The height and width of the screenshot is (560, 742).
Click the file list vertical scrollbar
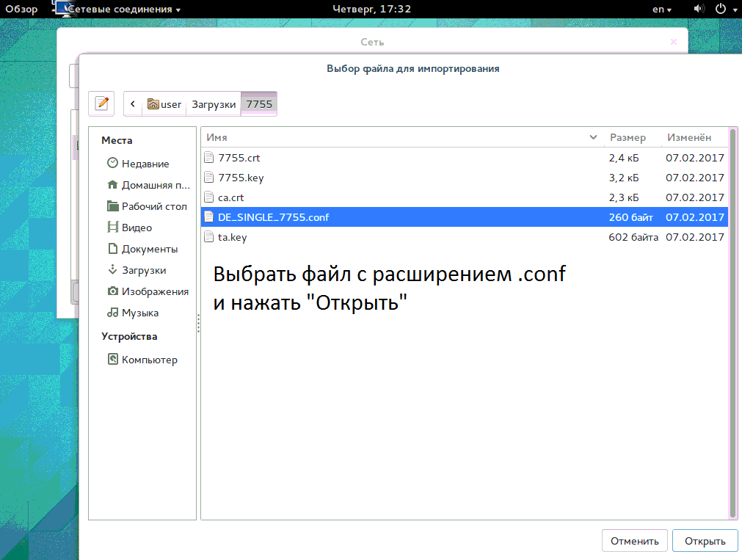[732, 323]
